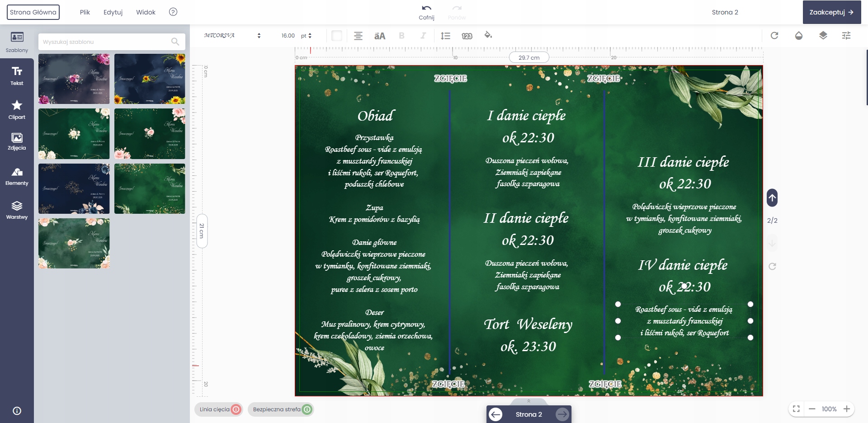Open the help question mark icon
This screenshot has height=423, width=868.
click(173, 12)
